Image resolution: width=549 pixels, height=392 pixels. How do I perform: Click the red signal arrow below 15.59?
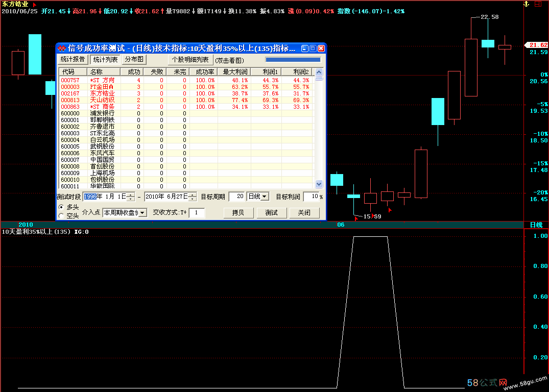(356, 219)
